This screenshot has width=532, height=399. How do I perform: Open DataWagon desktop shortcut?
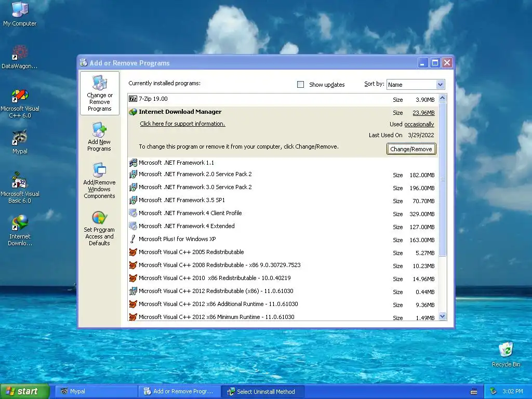(20, 57)
